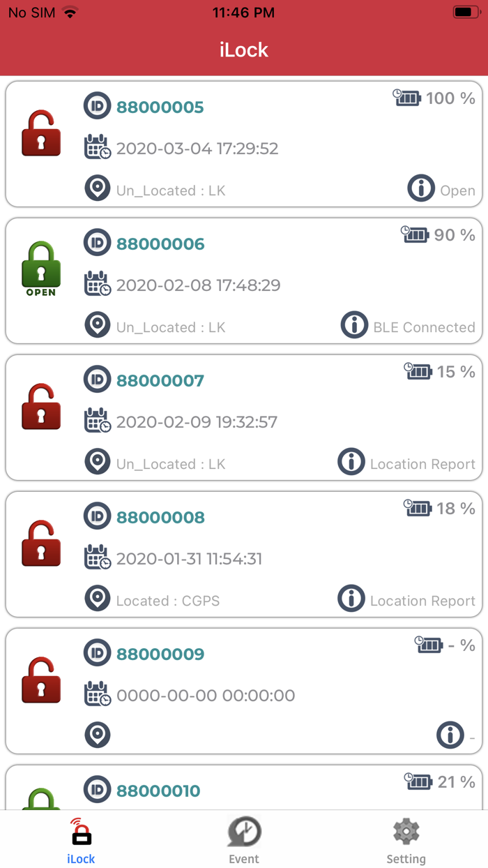The height and width of the screenshot is (868, 488).
Task: Tap the calendar-clock icon for 88000008
Action: tap(97, 558)
